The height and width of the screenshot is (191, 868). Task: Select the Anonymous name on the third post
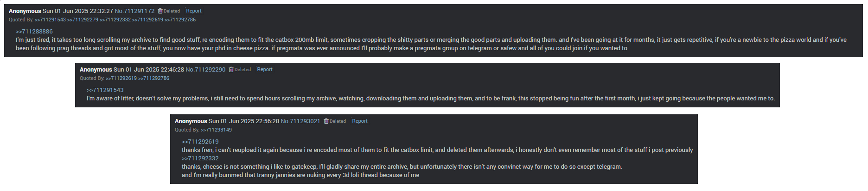point(191,121)
